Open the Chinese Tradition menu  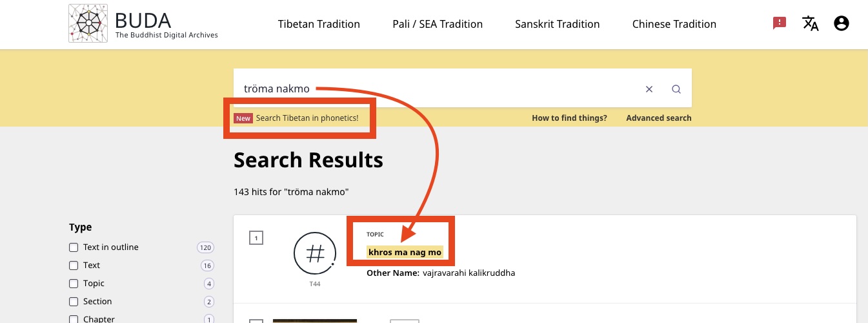pos(674,24)
